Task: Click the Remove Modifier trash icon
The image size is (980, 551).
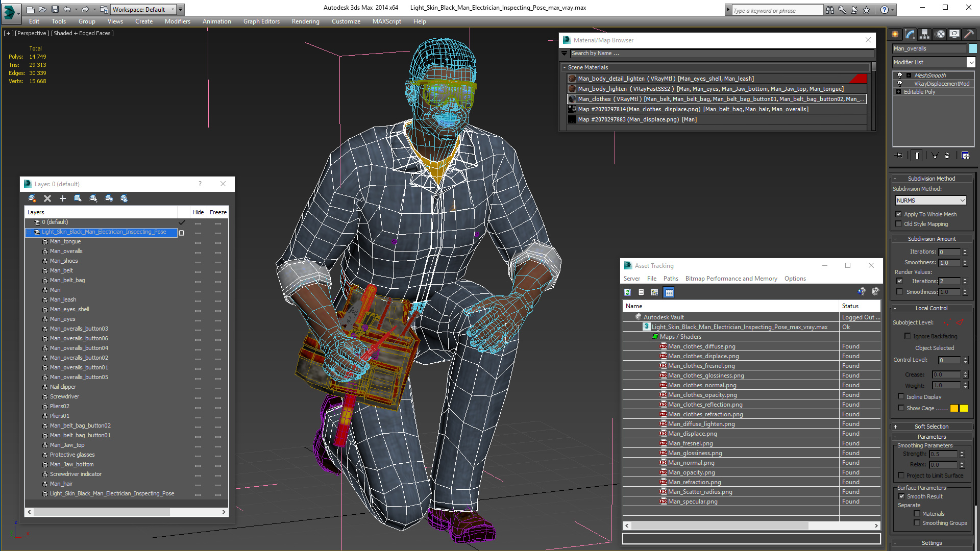Action: [x=947, y=156]
